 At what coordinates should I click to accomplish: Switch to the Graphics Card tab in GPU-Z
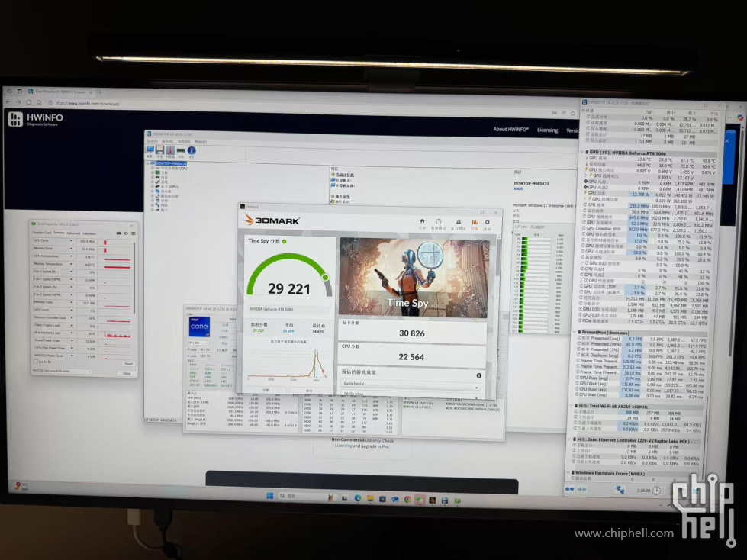41,233
